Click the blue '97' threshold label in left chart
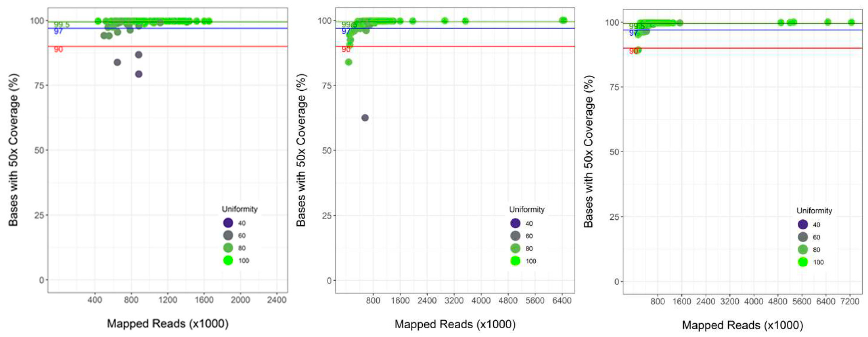 pos(58,31)
